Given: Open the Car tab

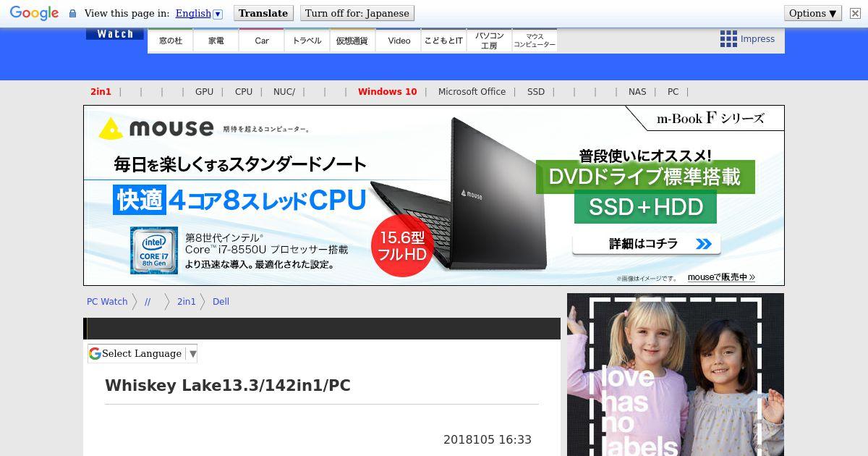Looking at the screenshot, I should coord(262,41).
